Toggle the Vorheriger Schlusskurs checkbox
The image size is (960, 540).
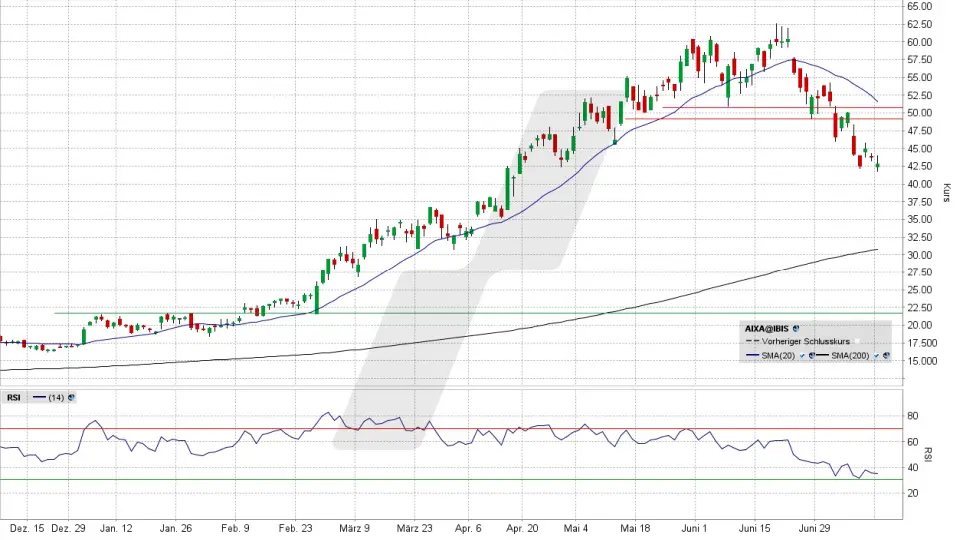[x=857, y=341]
